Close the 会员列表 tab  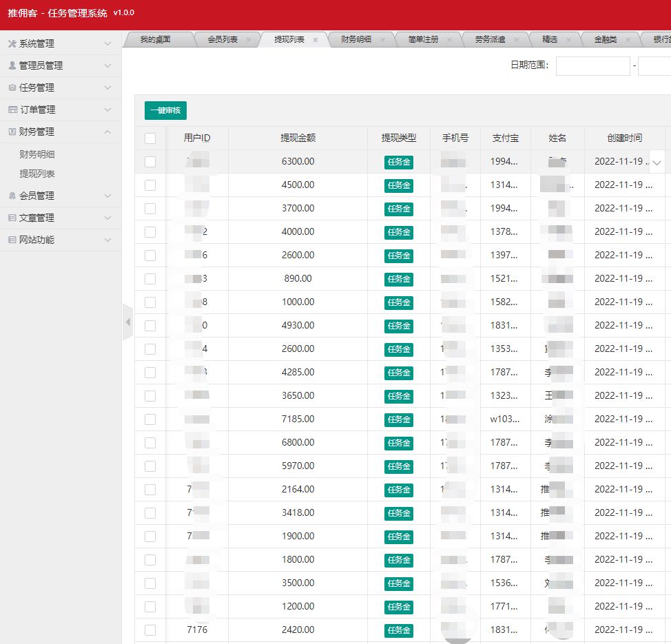coord(249,40)
